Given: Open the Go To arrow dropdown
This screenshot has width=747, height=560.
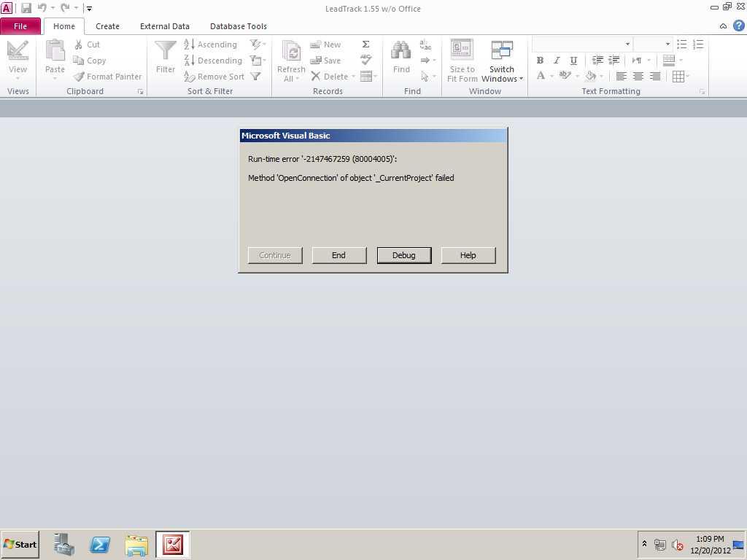Looking at the screenshot, I should tap(428, 61).
